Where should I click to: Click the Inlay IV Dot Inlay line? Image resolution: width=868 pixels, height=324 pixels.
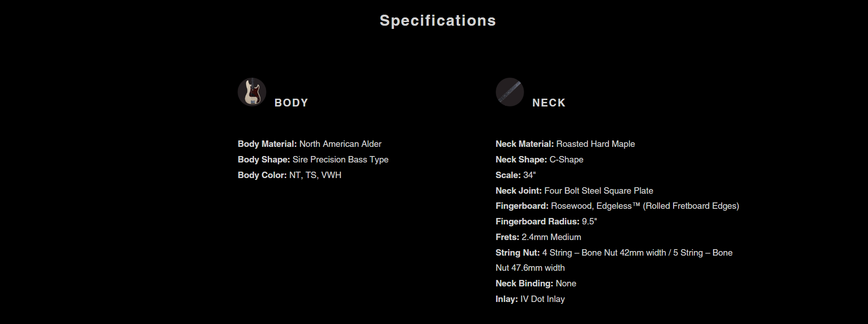530,299
